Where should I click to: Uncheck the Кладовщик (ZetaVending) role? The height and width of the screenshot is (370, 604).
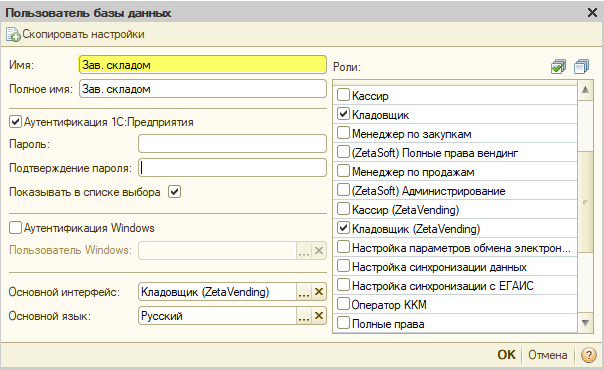pos(343,228)
